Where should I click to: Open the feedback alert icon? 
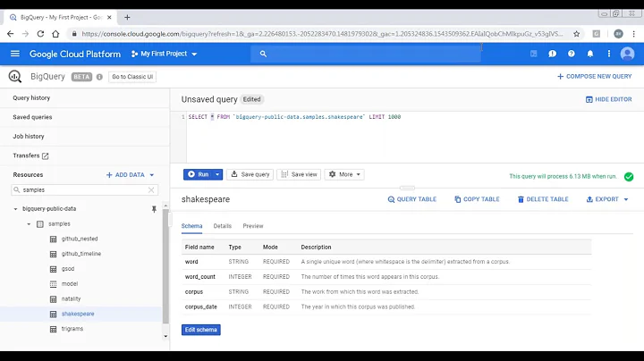[553, 54]
